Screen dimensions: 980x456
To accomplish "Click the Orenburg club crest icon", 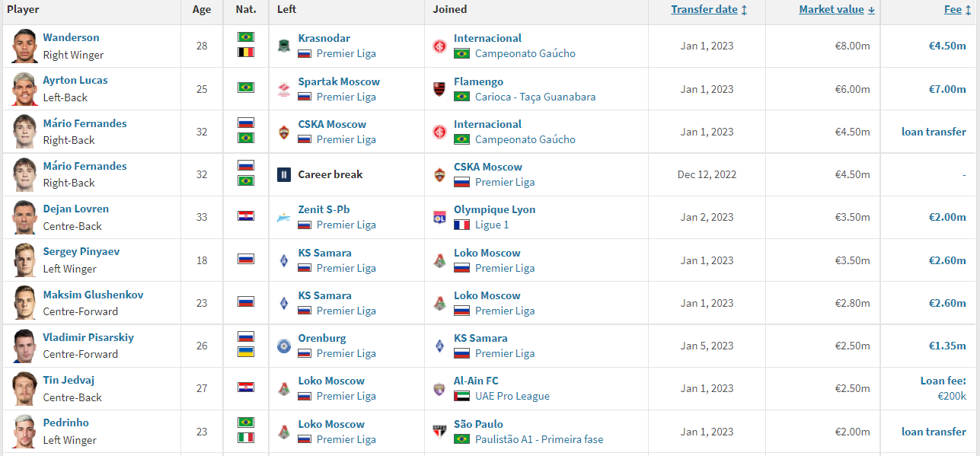I will (x=284, y=346).
